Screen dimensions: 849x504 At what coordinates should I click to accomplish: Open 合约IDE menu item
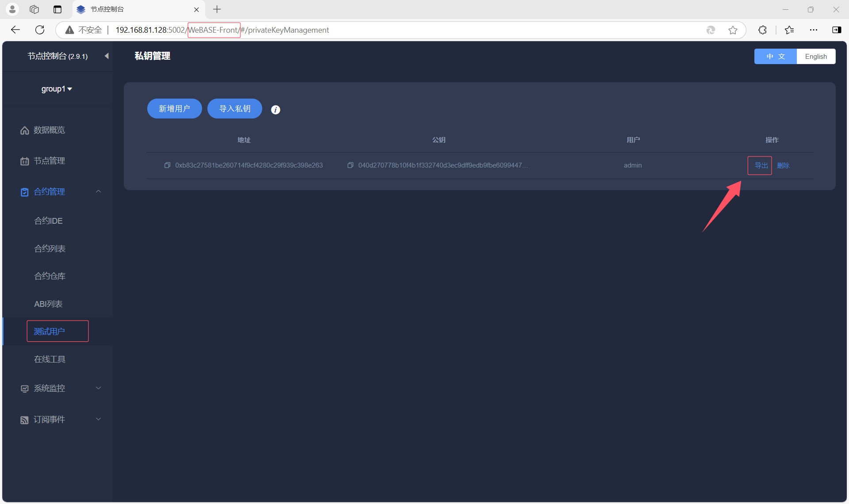point(49,221)
